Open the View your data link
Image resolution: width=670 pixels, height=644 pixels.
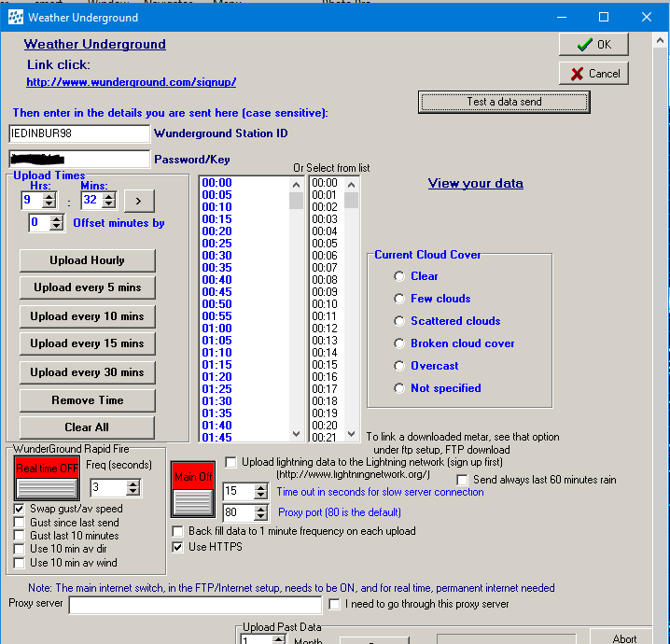tap(476, 183)
